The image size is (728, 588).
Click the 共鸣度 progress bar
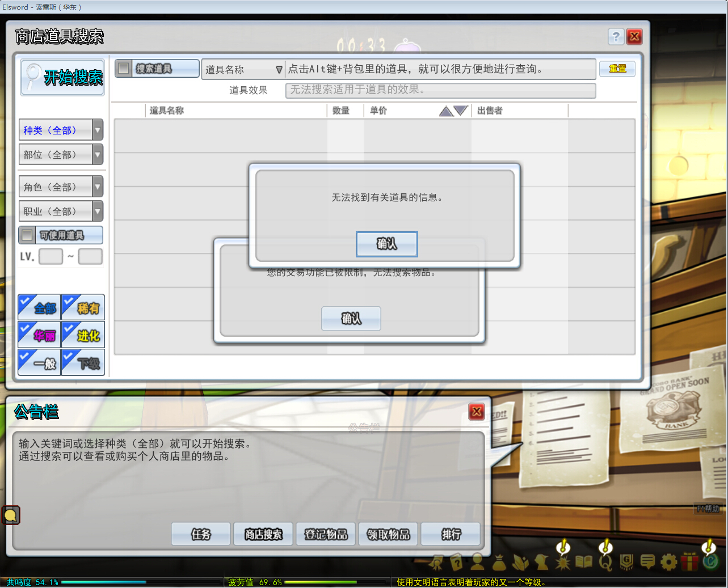(x=142, y=582)
